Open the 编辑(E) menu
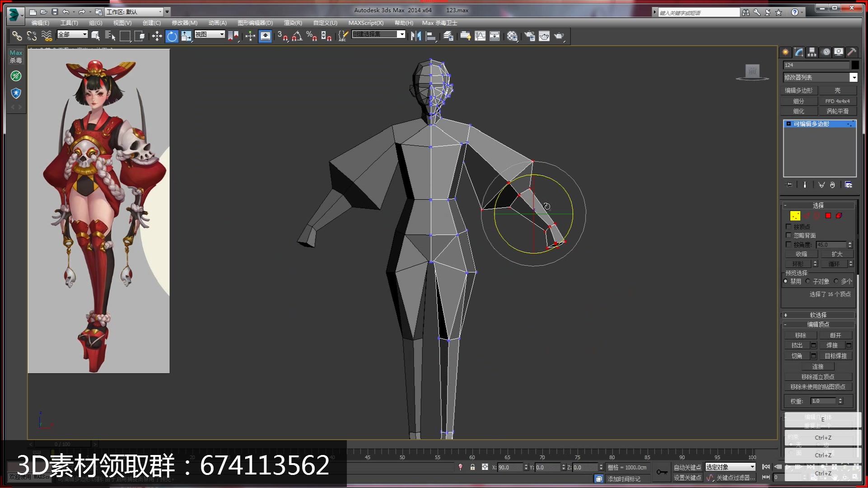 pos(40,23)
